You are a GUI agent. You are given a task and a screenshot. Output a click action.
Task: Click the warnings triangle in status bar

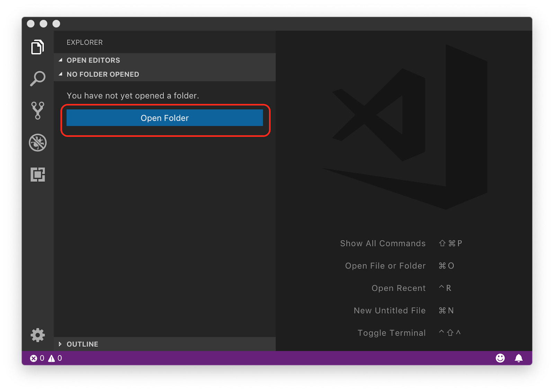click(x=52, y=358)
